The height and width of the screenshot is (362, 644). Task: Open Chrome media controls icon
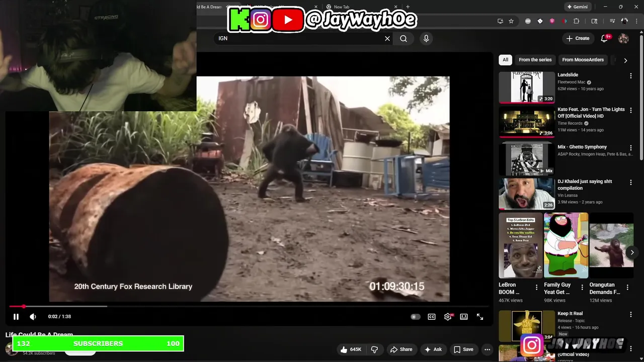pyautogui.click(x=612, y=21)
